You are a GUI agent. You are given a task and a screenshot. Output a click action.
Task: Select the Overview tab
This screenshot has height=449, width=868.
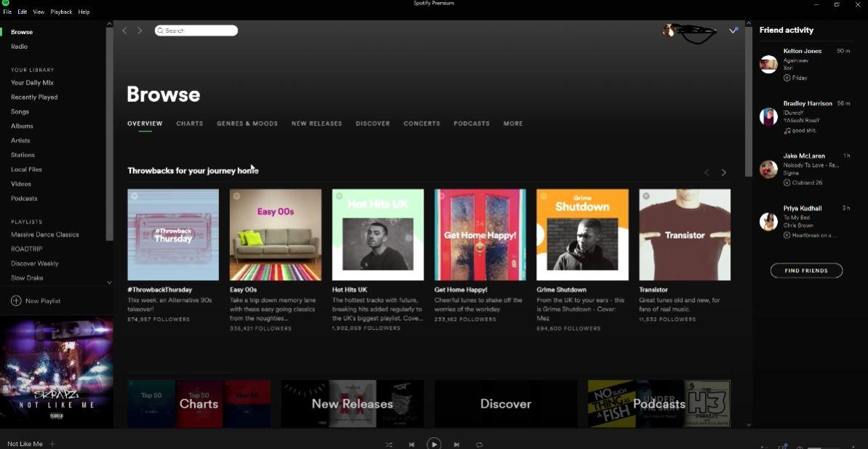point(145,124)
